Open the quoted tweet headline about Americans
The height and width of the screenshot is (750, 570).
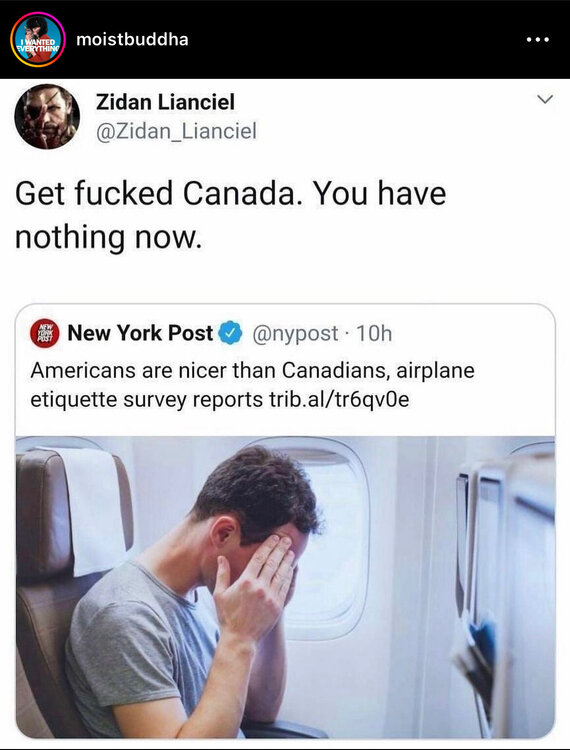tap(252, 385)
